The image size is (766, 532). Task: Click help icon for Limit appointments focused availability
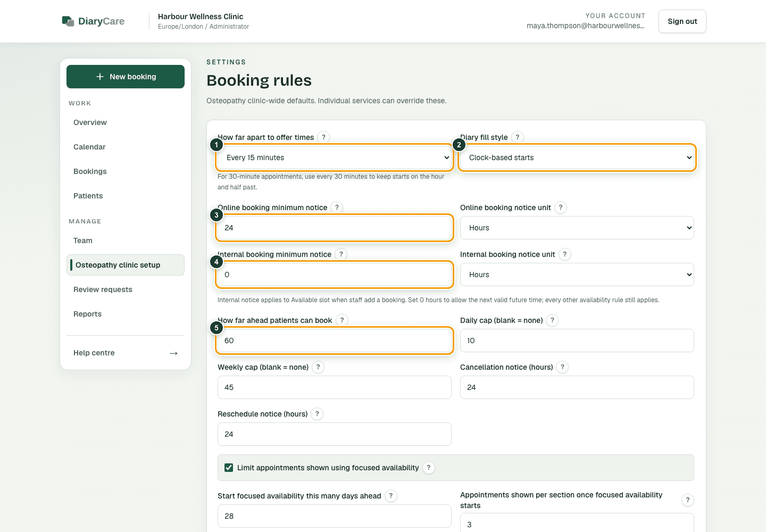[429, 468]
